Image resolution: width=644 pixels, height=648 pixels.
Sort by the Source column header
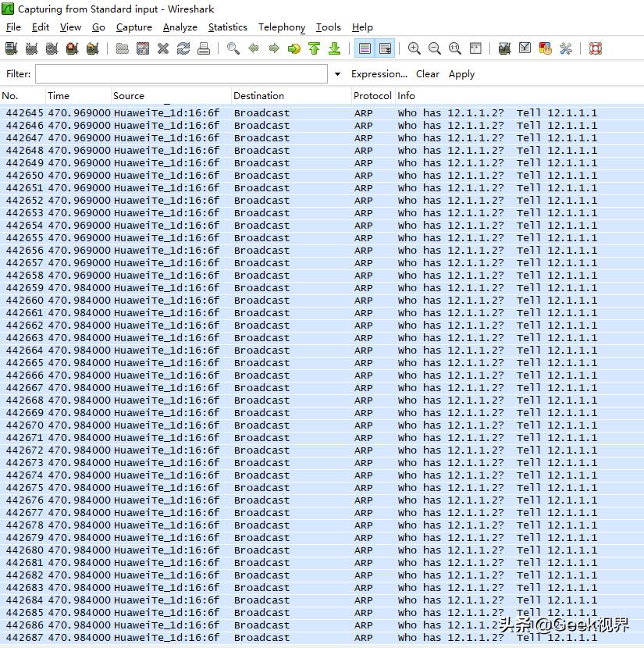click(172, 95)
